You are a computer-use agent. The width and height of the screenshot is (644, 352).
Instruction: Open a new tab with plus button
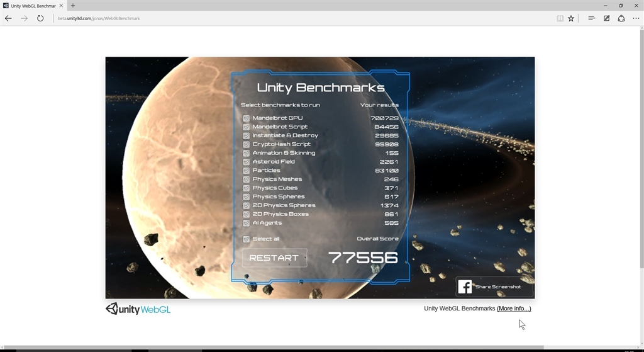click(x=73, y=5)
